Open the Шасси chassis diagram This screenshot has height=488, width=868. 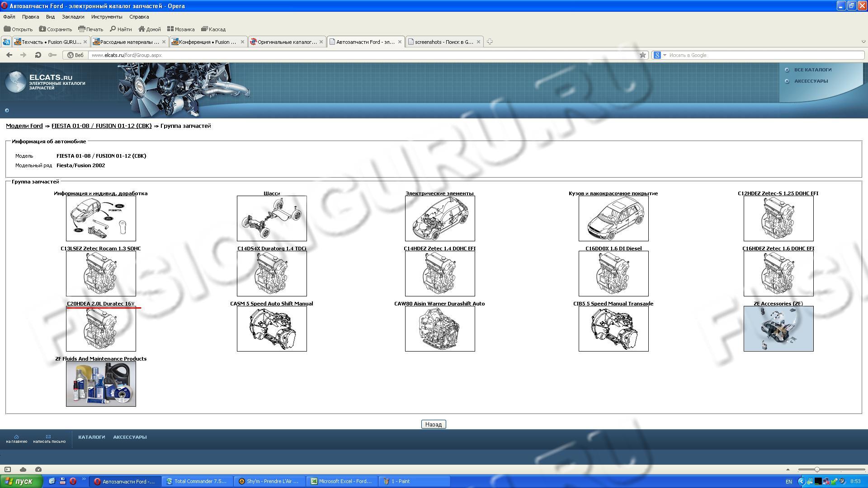pyautogui.click(x=272, y=218)
